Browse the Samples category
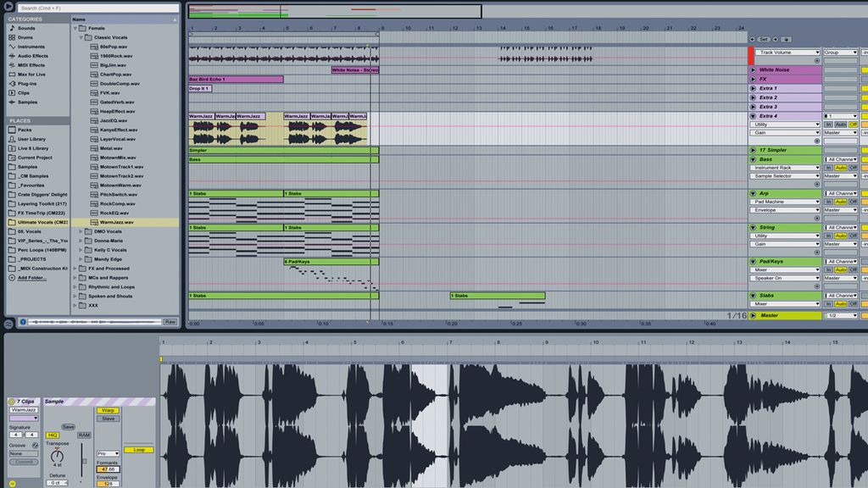Viewport: 868px width, 488px height. (28, 102)
